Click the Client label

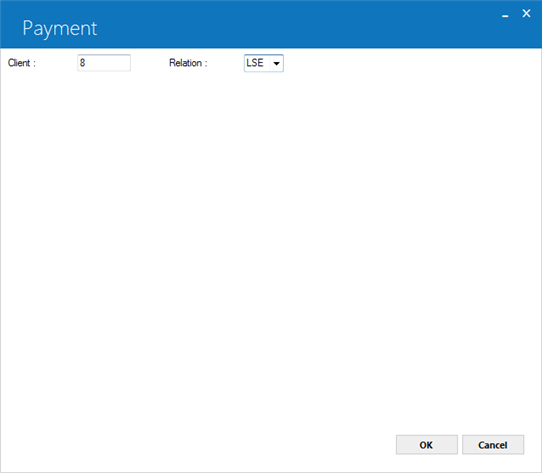pos(22,63)
